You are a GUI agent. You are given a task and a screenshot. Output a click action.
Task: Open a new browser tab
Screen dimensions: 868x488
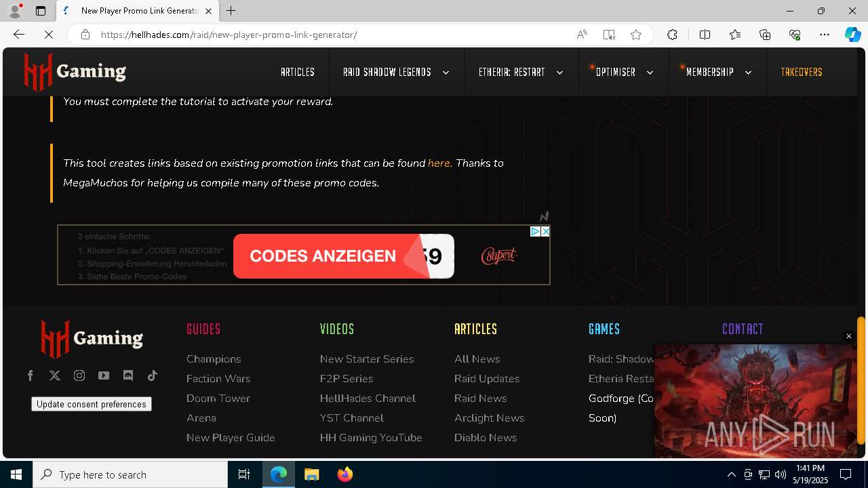tap(231, 11)
